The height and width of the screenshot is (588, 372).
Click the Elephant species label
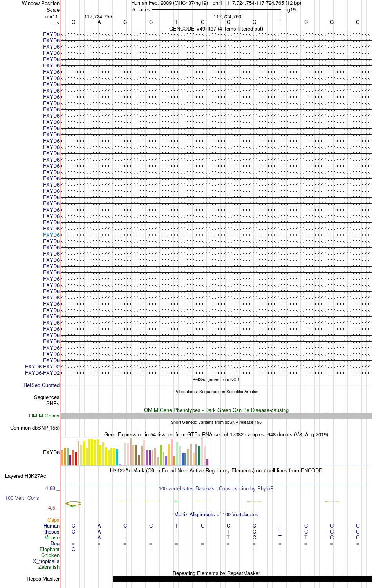click(50, 549)
